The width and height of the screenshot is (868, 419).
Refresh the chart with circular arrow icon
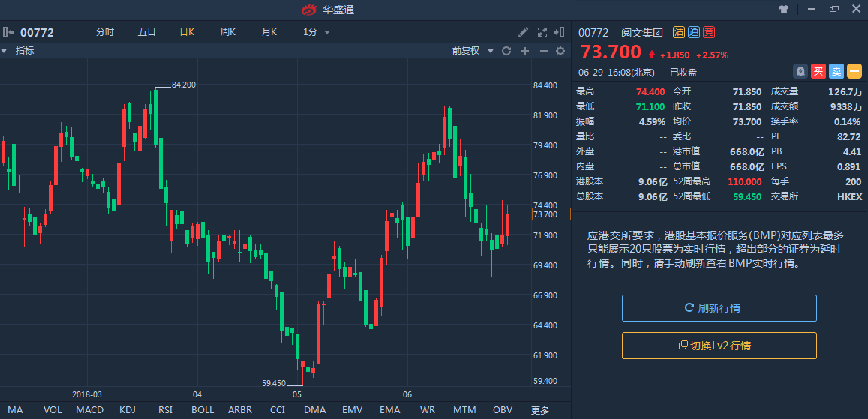[506, 51]
